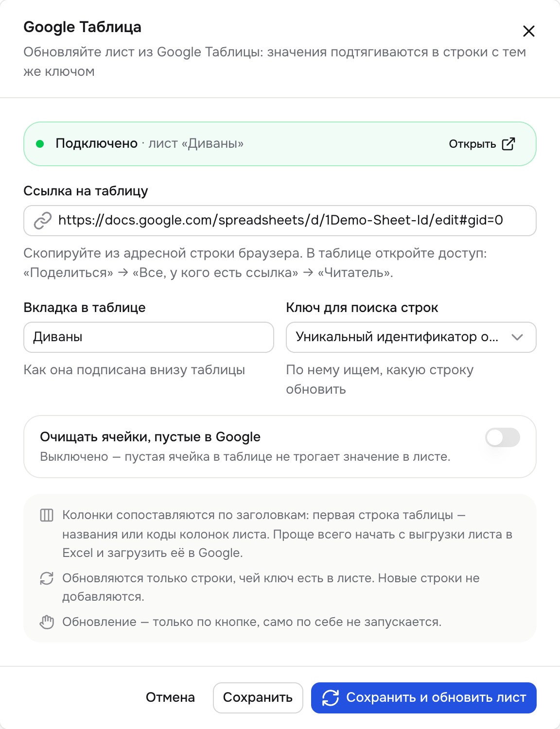Click hint Как она подписана внизу таблицы
This screenshot has height=729, width=560.
pos(134,370)
